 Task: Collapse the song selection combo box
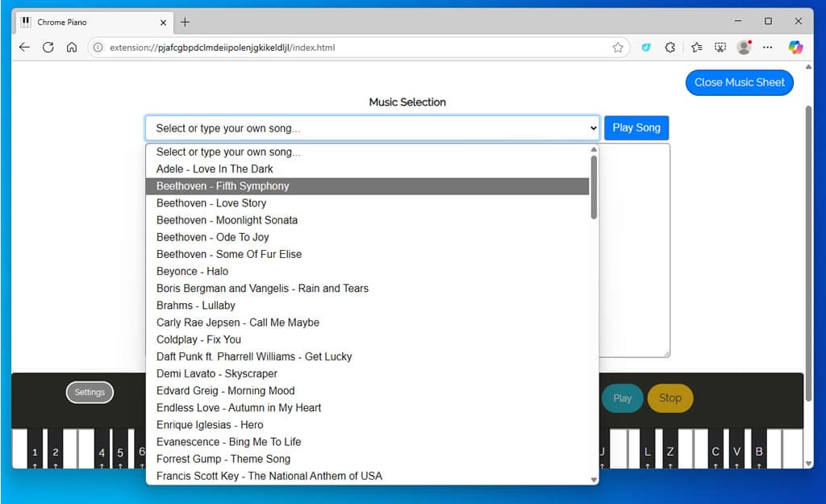point(372,128)
